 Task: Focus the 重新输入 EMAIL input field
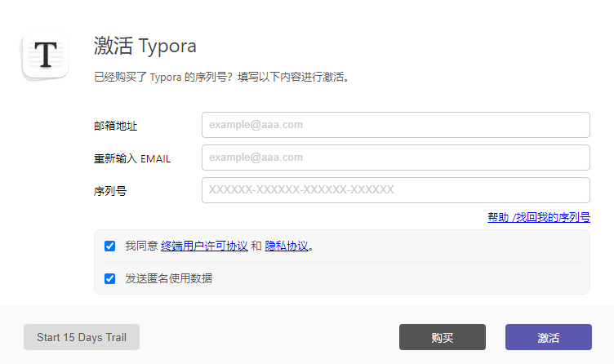(x=395, y=158)
